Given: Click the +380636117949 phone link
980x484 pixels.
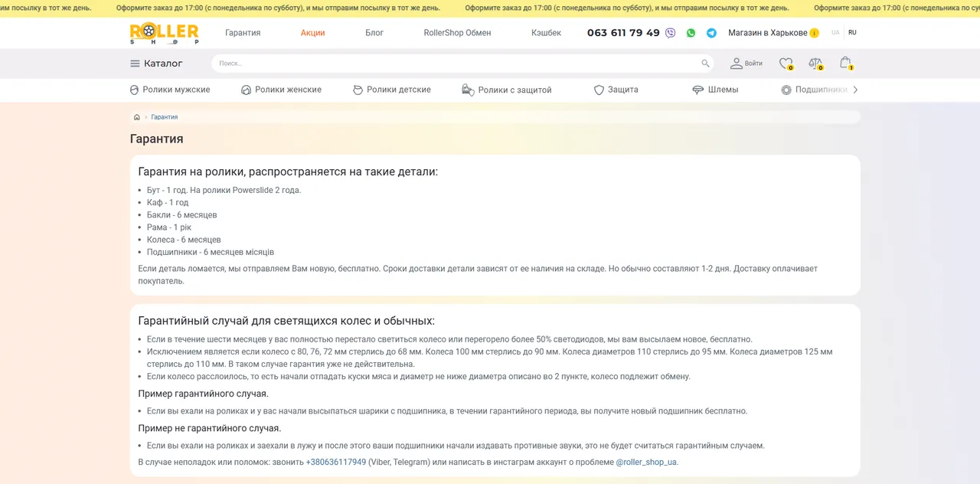Looking at the screenshot, I should [336, 463].
